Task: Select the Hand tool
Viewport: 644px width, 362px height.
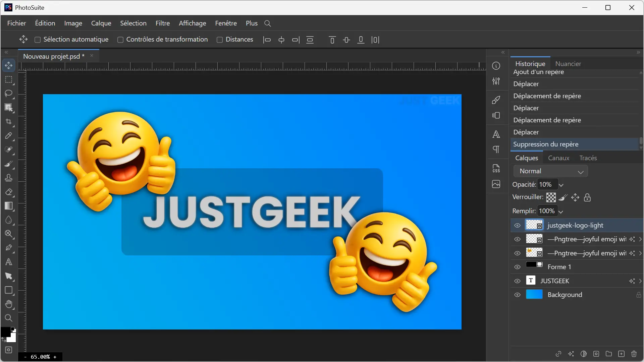Action: (9, 304)
